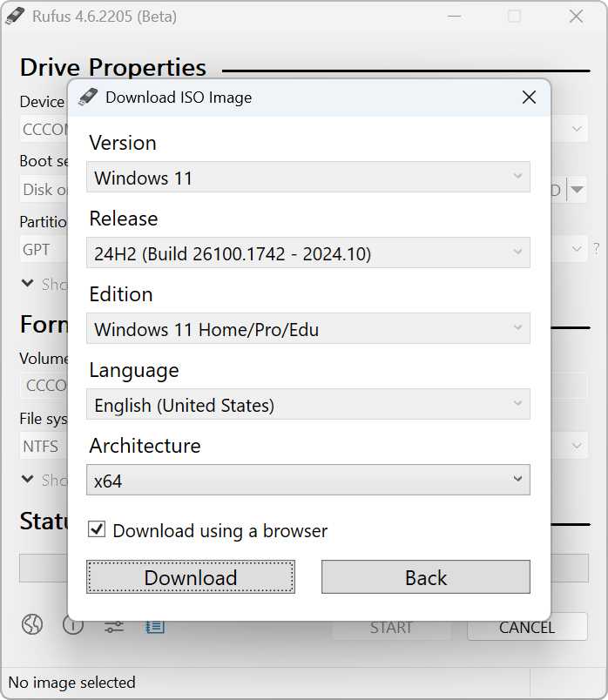Click the globe language icon

pos(32,625)
